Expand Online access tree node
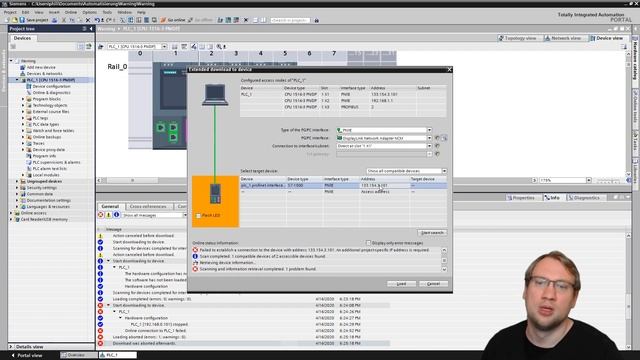Viewport: 640px width, 360px height. coord(11,213)
